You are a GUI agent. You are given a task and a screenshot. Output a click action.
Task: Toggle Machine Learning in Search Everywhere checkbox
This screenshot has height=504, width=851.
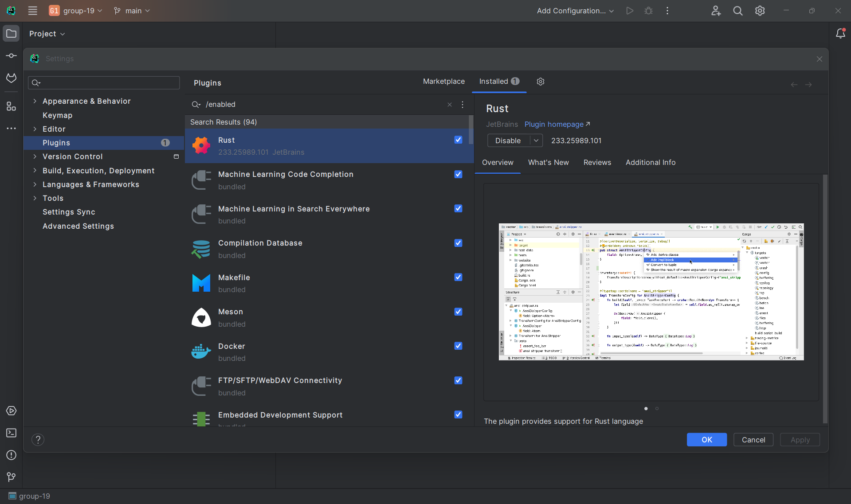[x=459, y=208]
